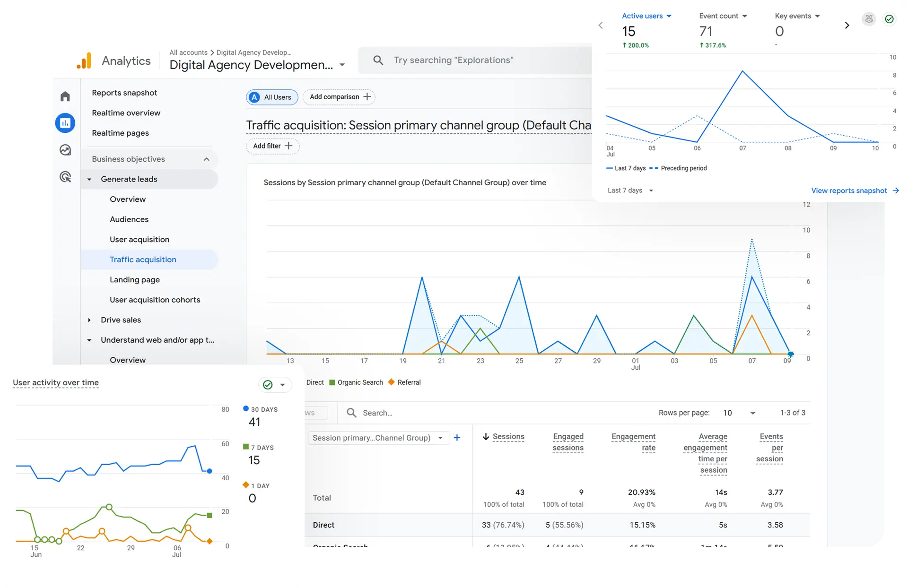Open the Active users metric dropdown
Image resolution: width=908 pixels, height=588 pixels.
pos(669,16)
